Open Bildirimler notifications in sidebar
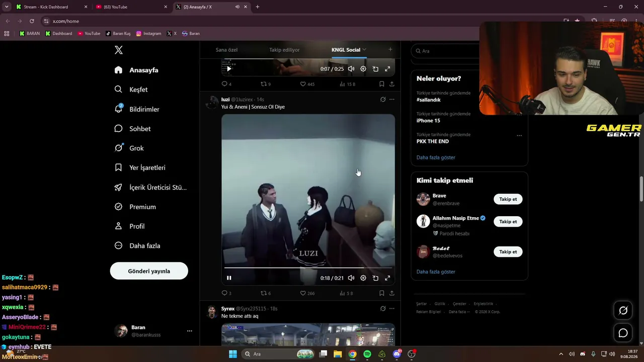The height and width of the screenshot is (362, 644). click(137, 109)
